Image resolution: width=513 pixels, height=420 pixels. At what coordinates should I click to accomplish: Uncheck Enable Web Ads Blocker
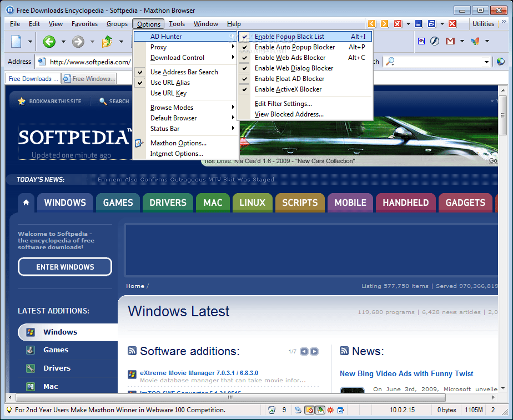(305, 58)
